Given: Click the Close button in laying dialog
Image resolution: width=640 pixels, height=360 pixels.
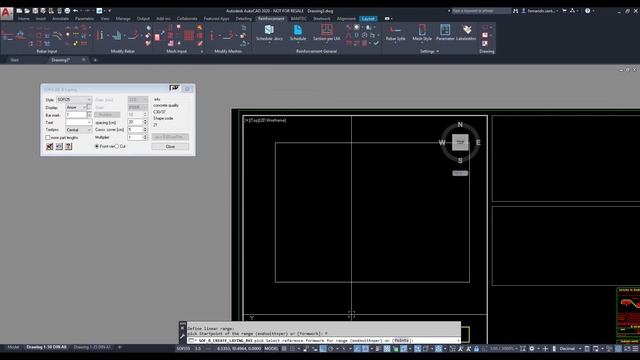Looking at the screenshot, I should pyautogui.click(x=170, y=146).
